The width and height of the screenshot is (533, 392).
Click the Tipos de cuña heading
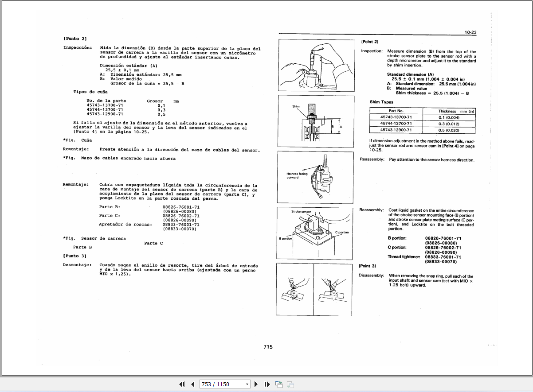click(90, 92)
